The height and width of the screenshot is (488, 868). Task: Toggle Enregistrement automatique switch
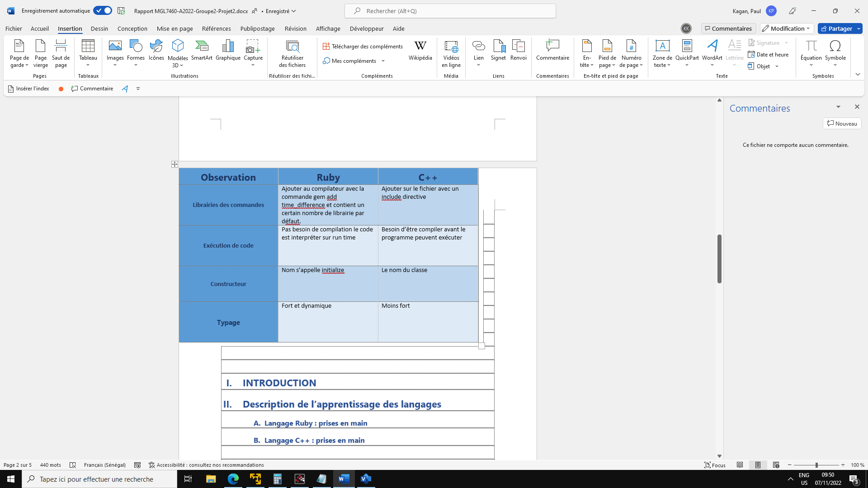tap(103, 11)
